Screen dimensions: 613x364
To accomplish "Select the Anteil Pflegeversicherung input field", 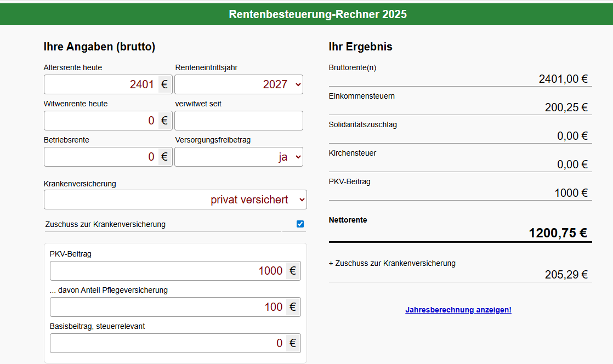I will click(168, 307).
